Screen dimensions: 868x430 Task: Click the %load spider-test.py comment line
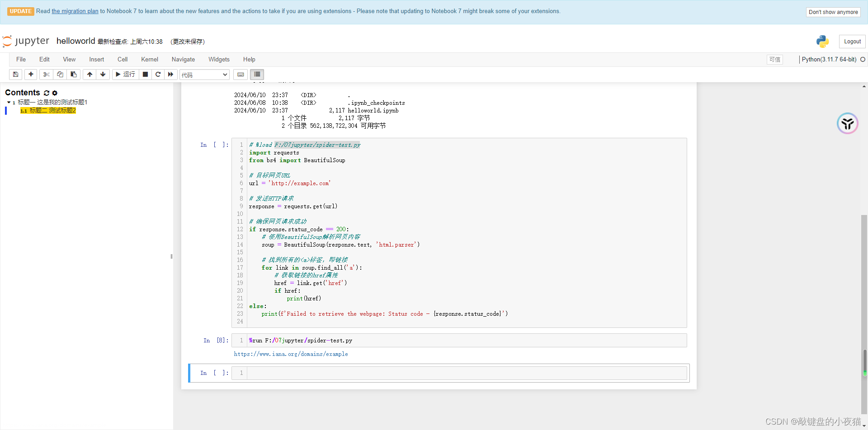[x=305, y=145]
